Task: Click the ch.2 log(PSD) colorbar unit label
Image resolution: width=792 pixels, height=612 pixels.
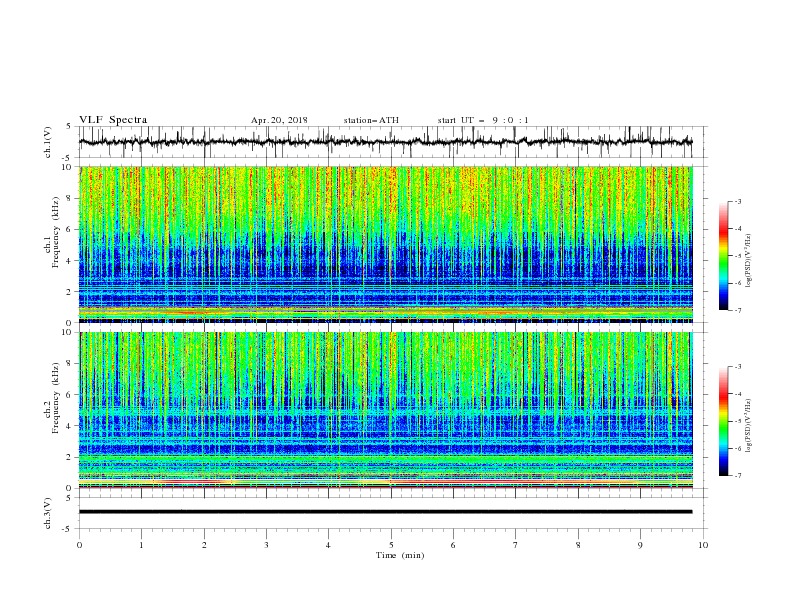Action: (x=749, y=426)
